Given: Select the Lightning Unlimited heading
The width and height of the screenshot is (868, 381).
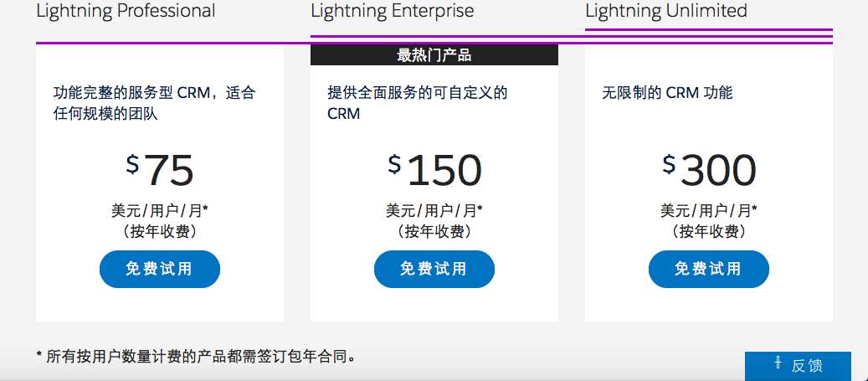Looking at the screenshot, I should coord(666,11).
